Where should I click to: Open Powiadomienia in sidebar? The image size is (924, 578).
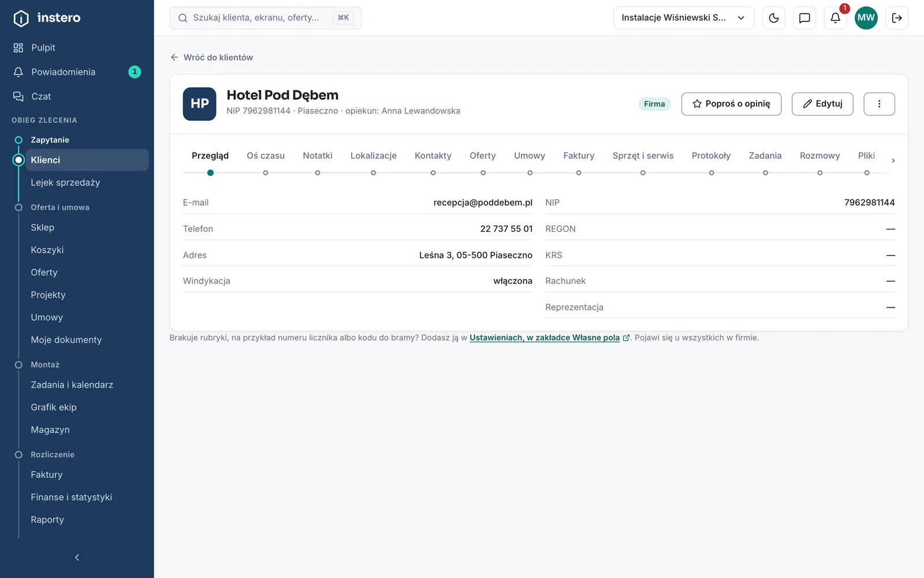[77, 72]
